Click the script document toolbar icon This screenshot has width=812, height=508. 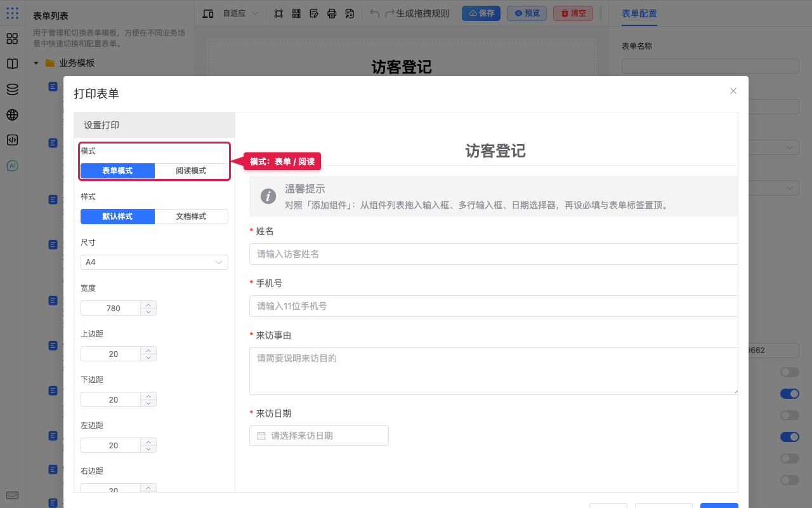(x=350, y=13)
